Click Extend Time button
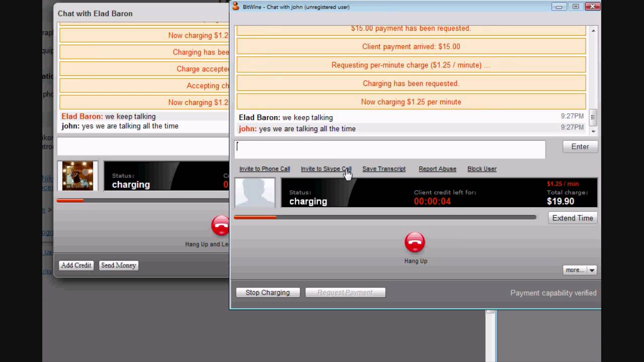The height and width of the screenshot is (362, 644). pos(573,218)
